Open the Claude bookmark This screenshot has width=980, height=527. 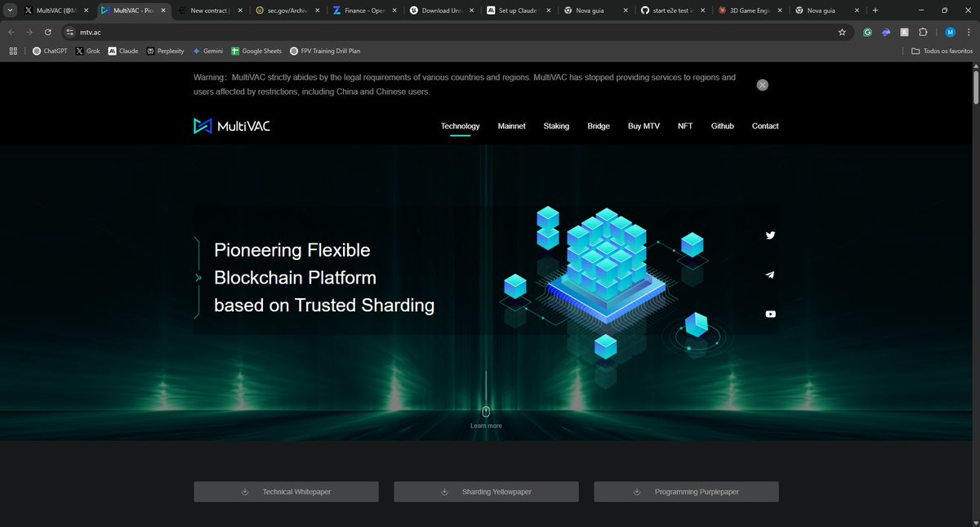click(x=122, y=51)
